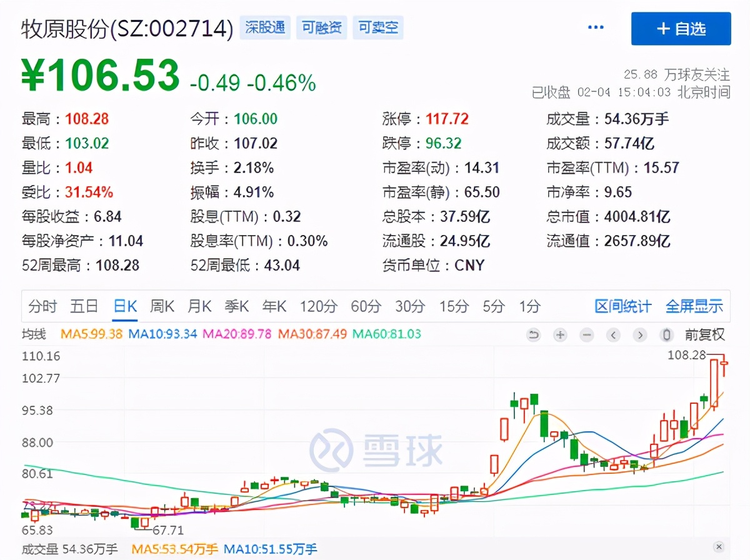Screen dimensions: 750x560
Task: Switch to the 周K weekly chart tab
Action: pyautogui.click(x=162, y=306)
